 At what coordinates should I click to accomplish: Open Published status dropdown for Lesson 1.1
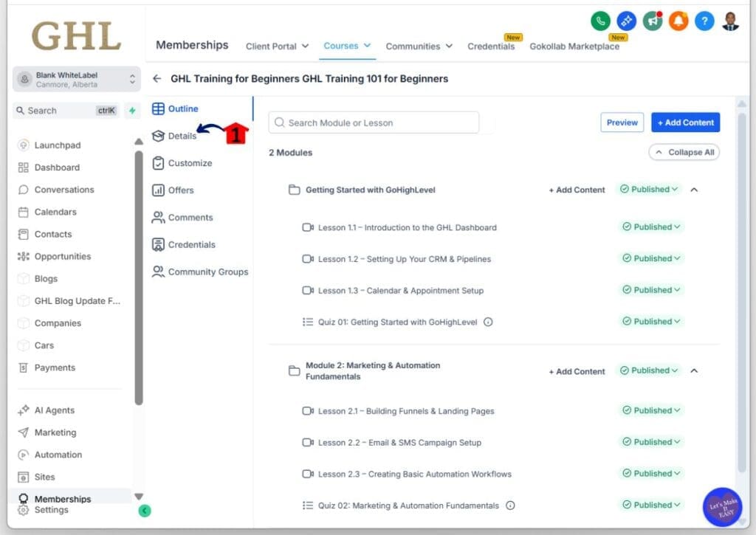pyautogui.click(x=651, y=227)
